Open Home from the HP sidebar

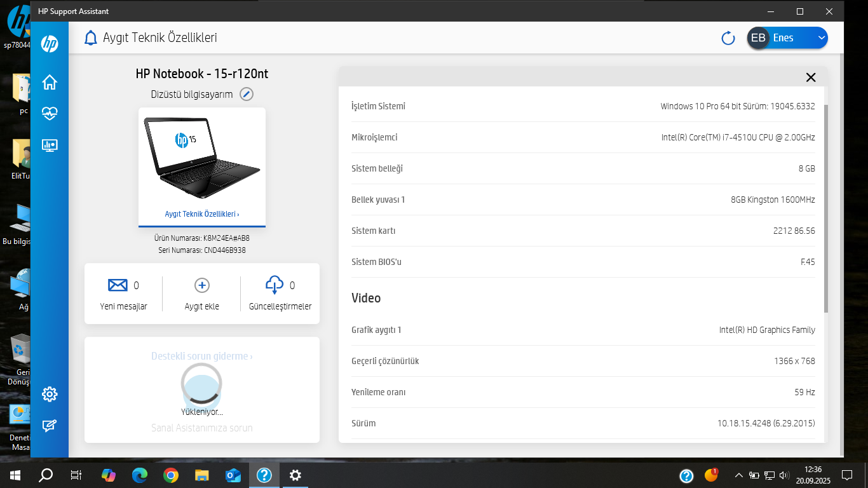pyautogui.click(x=49, y=82)
